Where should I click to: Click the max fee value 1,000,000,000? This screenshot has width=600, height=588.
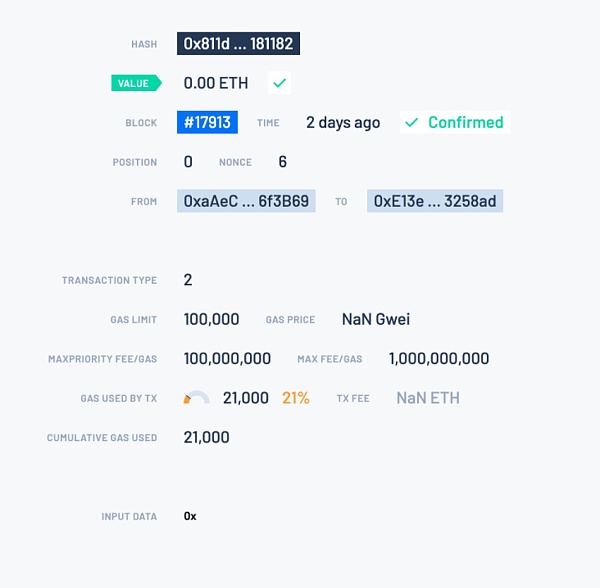pos(439,359)
